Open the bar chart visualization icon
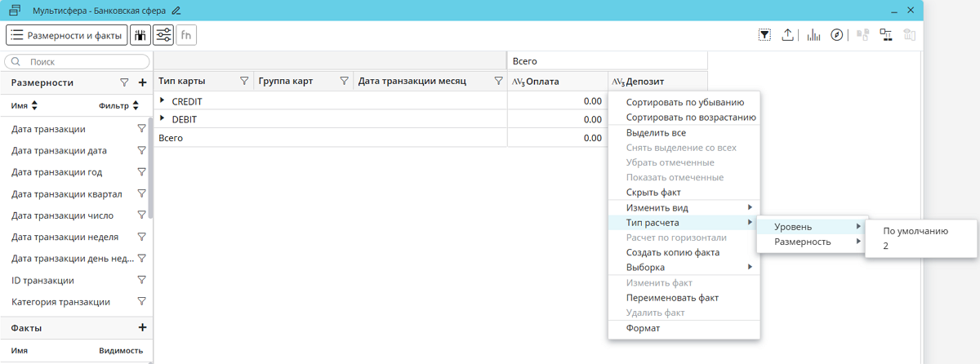The width and height of the screenshot is (980, 364). (813, 35)
